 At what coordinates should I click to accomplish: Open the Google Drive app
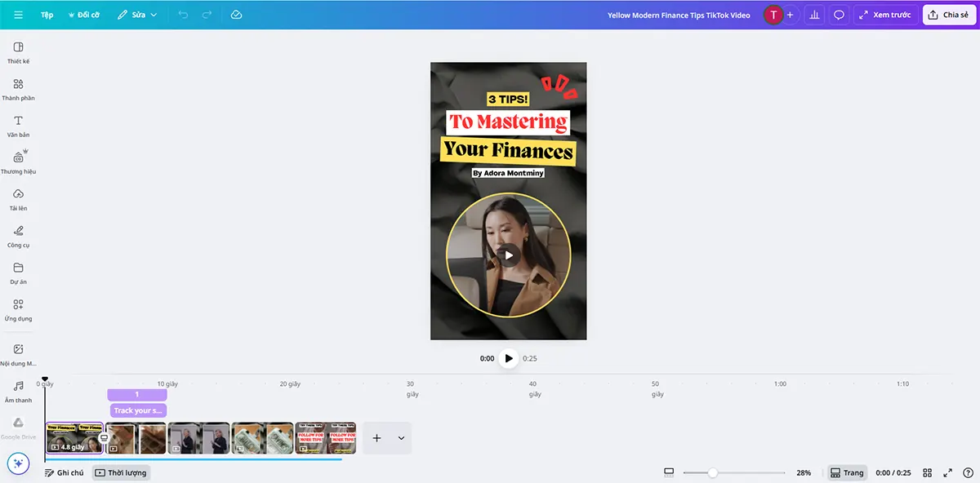point(18,428)
